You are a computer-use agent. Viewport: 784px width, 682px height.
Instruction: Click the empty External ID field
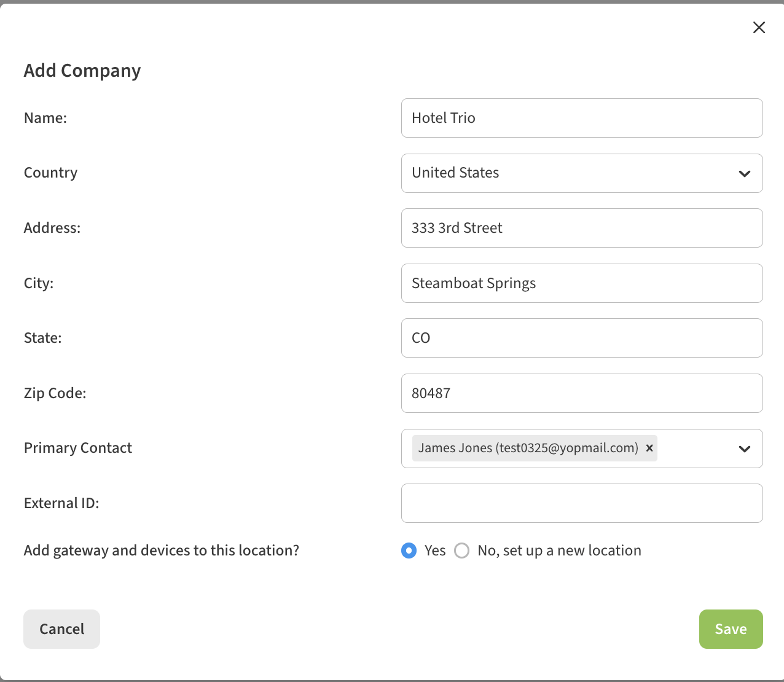tap(581, 503)
